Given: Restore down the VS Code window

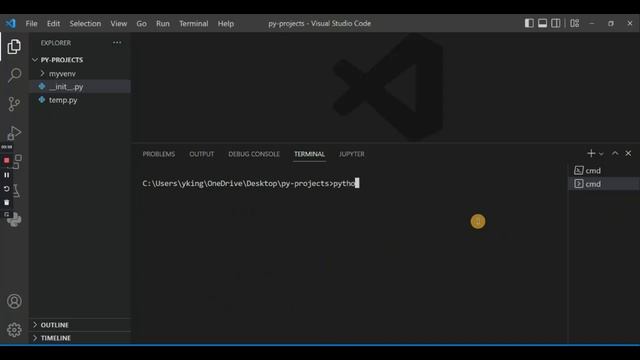Looking at the screenshot, I should [x=611, y=23].
